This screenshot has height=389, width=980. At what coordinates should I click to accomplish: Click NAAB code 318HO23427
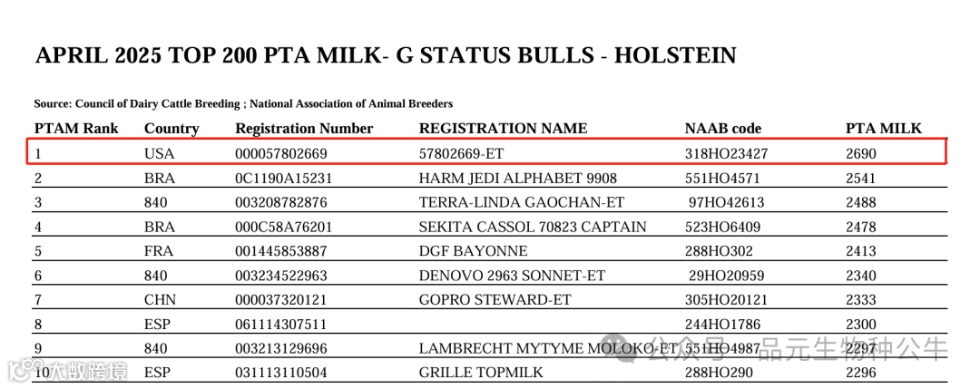click(726, 153)
